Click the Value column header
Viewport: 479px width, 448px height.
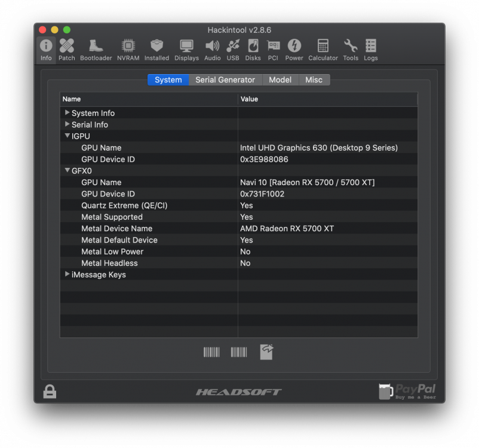tap(327, 99)
